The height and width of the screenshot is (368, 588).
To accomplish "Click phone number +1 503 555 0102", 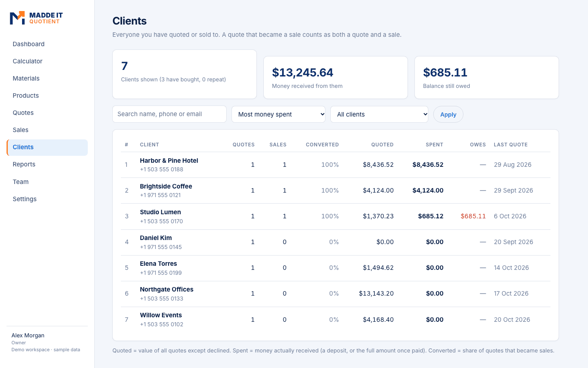I will (162, 325).
